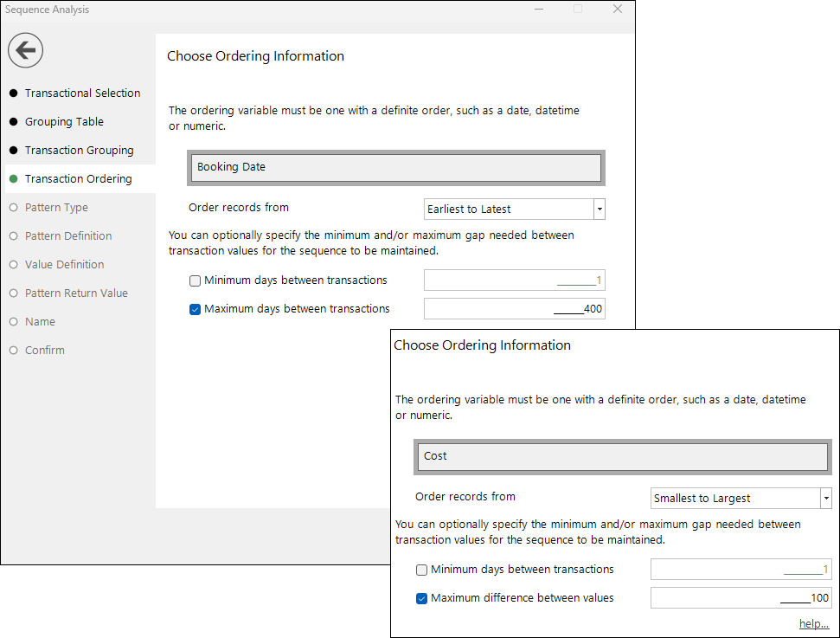Image resolution: width=840 pixels, height=638 pixels.
Task: Click the maximum days field showing 400
Action: tap(514, 309)
